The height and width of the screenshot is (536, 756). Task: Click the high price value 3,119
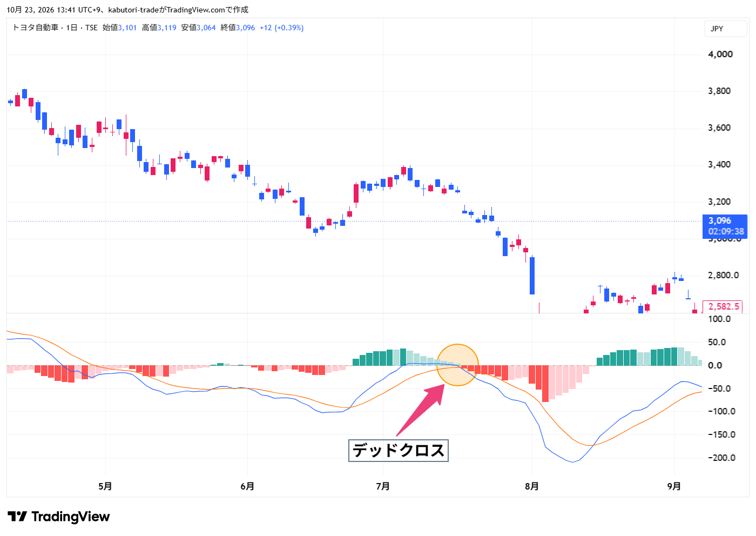pyautogui.click(x=167, y=28)
